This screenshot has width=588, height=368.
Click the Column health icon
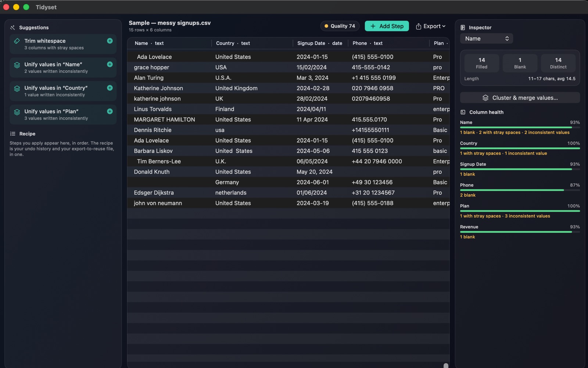click(463, 112)
